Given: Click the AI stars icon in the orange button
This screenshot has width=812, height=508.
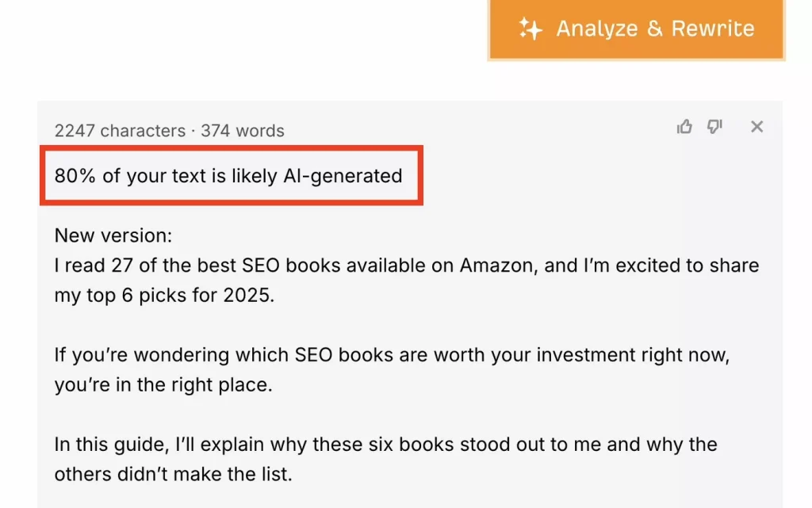Looking at the screenshot, I should tap(530, 29).
